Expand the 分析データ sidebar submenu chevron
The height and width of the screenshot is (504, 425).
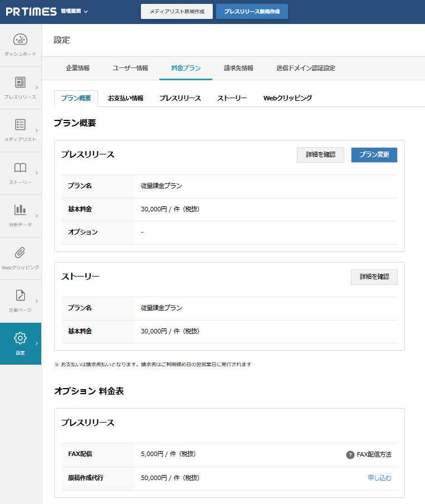[x=37, y=215]
